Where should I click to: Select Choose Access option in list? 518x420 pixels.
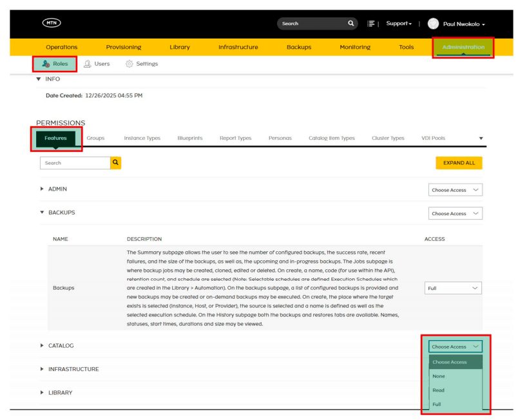pos(456,362)
